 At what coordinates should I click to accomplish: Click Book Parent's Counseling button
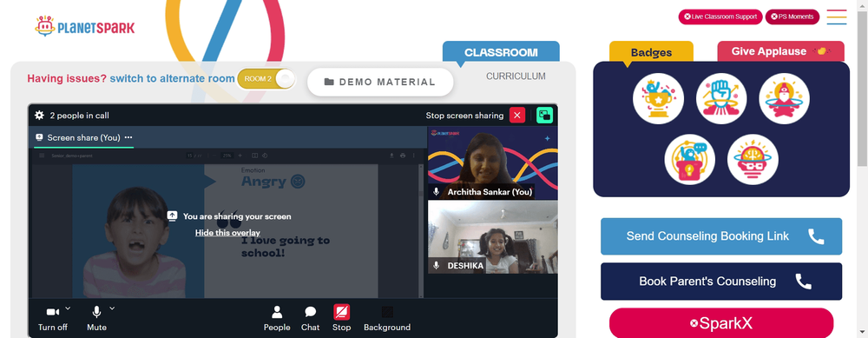721,282
